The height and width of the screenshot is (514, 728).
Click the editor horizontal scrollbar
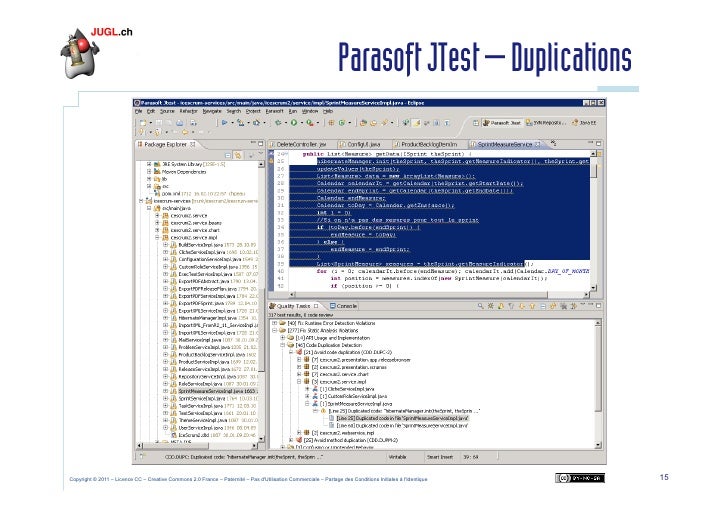(440, 294)
